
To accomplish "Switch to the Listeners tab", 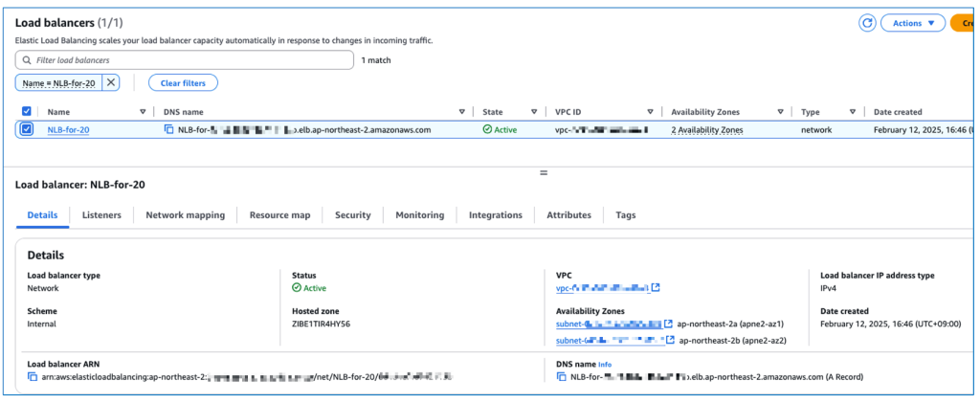I will (x=101, y=215).
